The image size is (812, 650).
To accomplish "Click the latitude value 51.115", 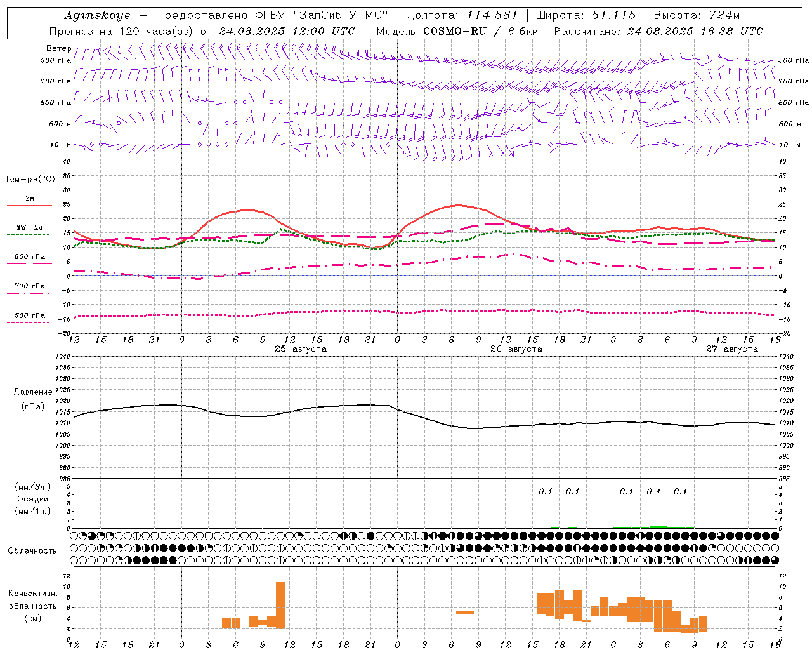I will click(614, 15).
